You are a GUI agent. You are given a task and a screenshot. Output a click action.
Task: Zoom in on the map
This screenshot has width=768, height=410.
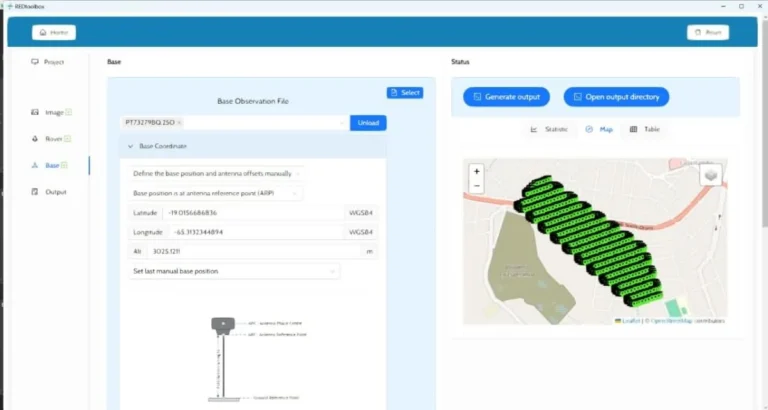(477, 171)
